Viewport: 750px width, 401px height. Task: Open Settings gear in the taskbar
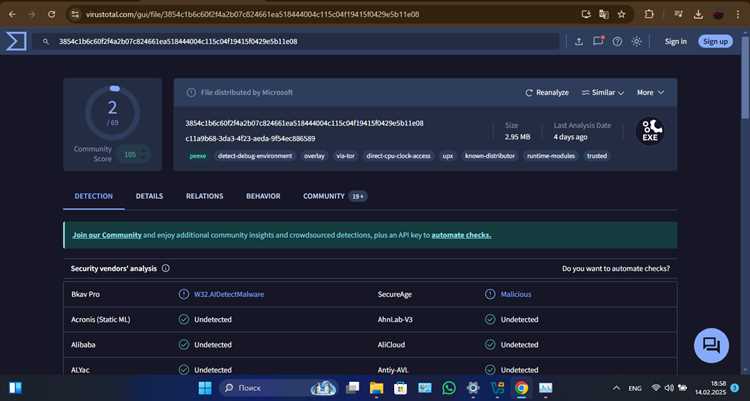click(473, 388)
